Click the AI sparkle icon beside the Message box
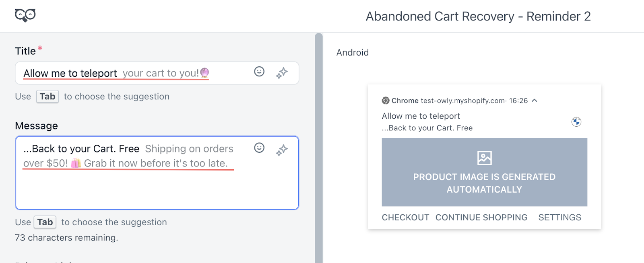 (283, 150)
